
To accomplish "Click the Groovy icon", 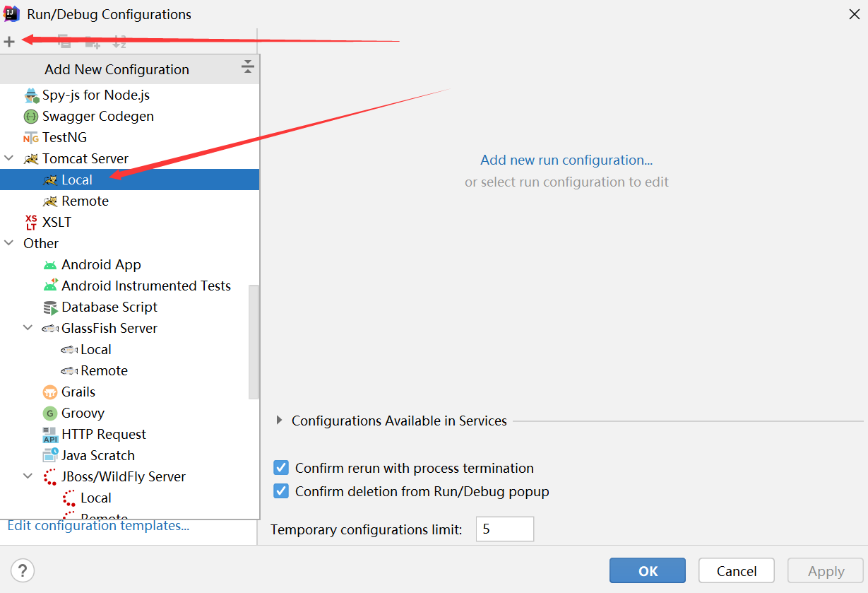I will [50, 413].
